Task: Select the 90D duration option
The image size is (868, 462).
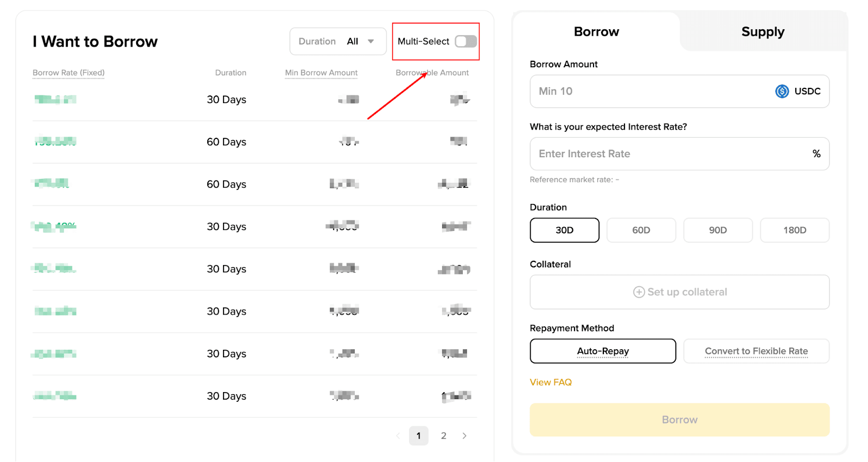Action: [718, 230]
